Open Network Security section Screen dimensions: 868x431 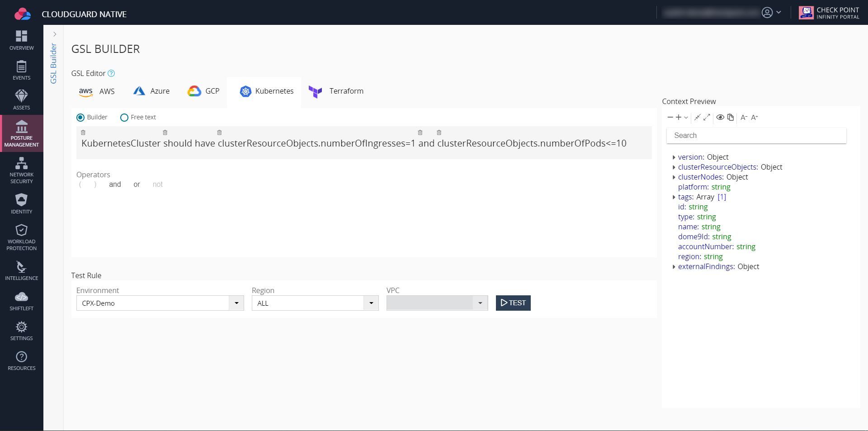21,170
